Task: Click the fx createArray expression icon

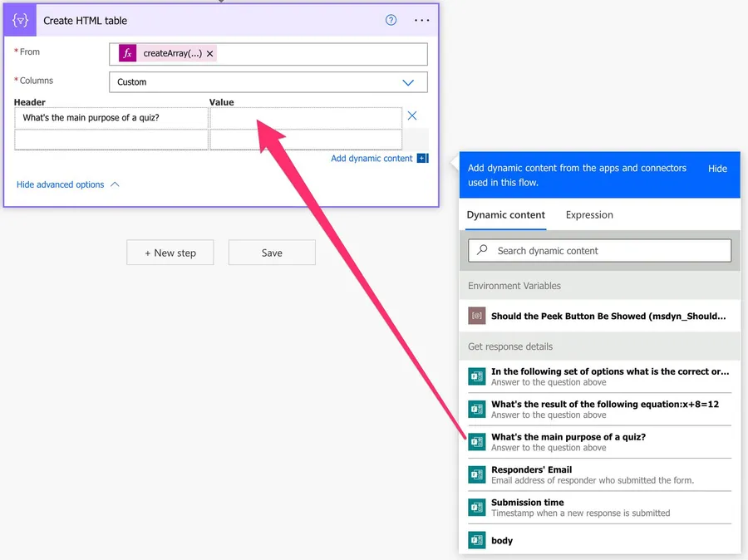Action: coord(127,54)
